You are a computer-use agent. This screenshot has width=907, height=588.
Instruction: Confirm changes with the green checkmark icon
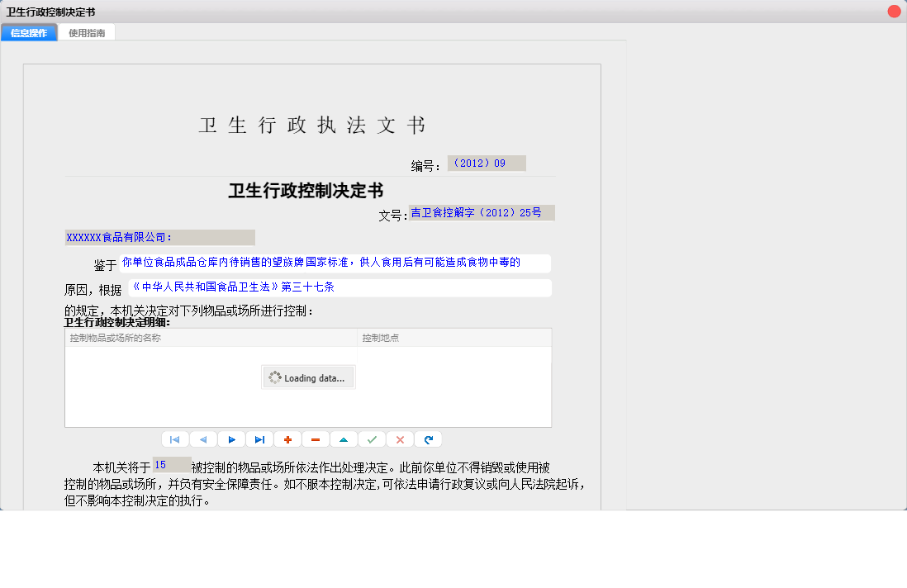[373, 439]
